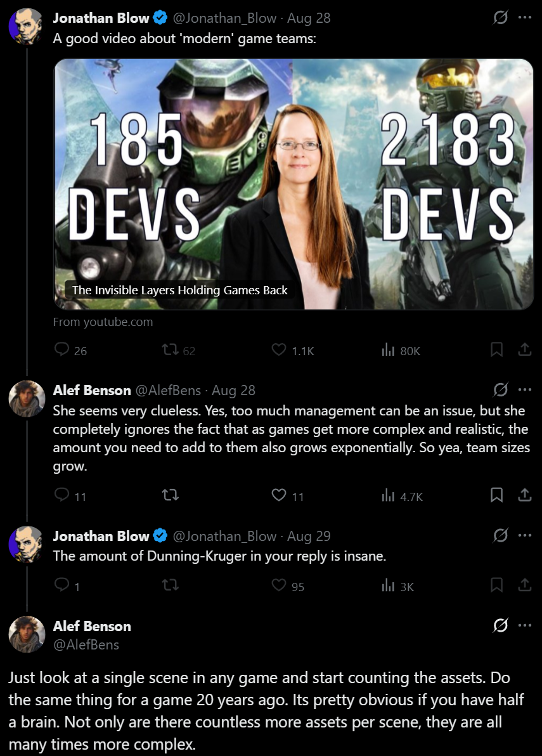
Task: Open the YouTube video thumbnail card
Action: point(294,184)
